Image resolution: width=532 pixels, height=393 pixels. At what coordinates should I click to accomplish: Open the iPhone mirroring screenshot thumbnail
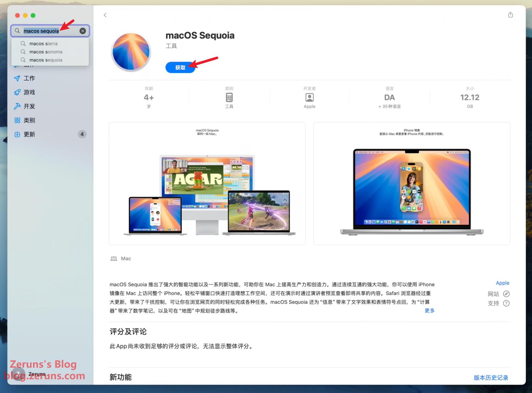(x=412, y=183)
